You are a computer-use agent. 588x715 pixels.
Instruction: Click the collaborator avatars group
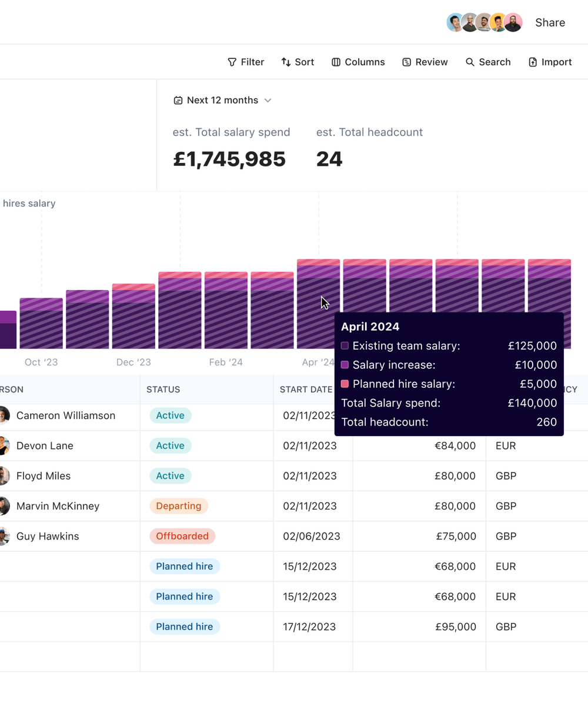(x=484, y=22)
